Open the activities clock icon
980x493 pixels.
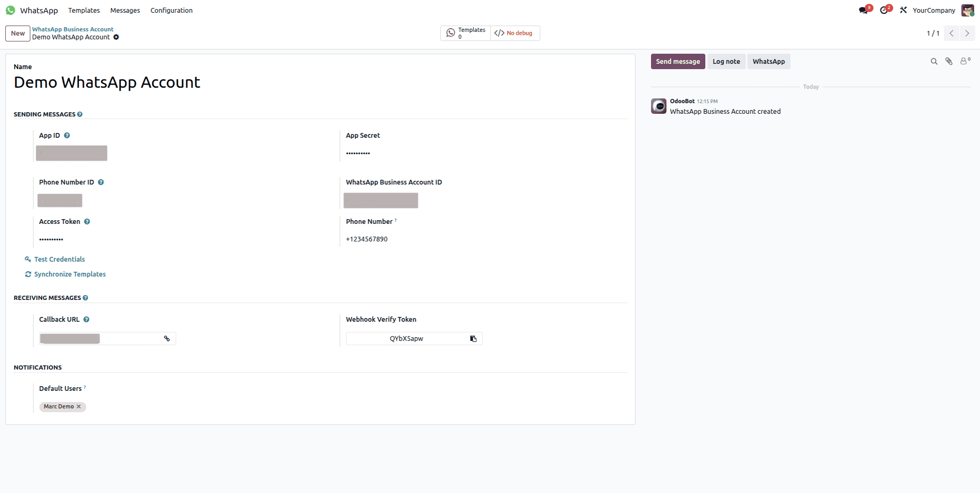(x=884, y=10)
